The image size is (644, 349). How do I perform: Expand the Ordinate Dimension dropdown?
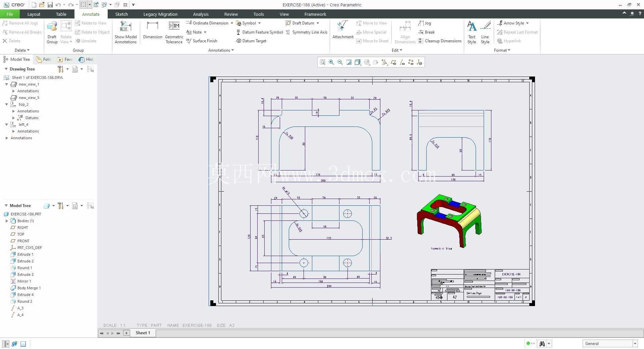(232, 23)
